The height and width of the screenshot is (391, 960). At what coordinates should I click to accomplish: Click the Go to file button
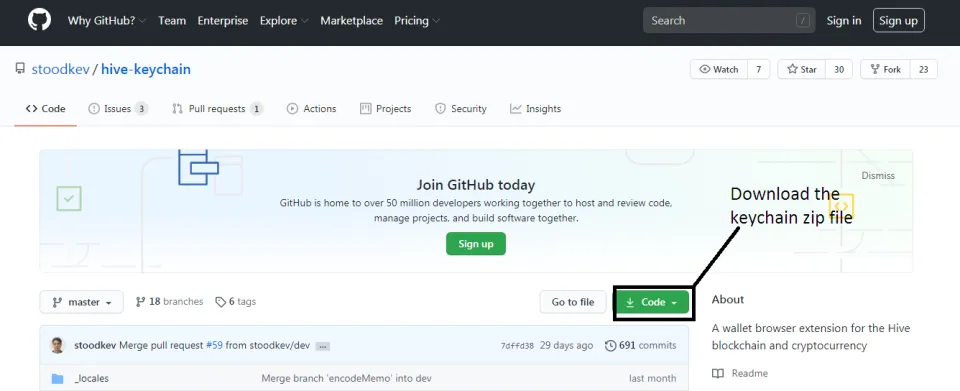click(x=572, y=302)
